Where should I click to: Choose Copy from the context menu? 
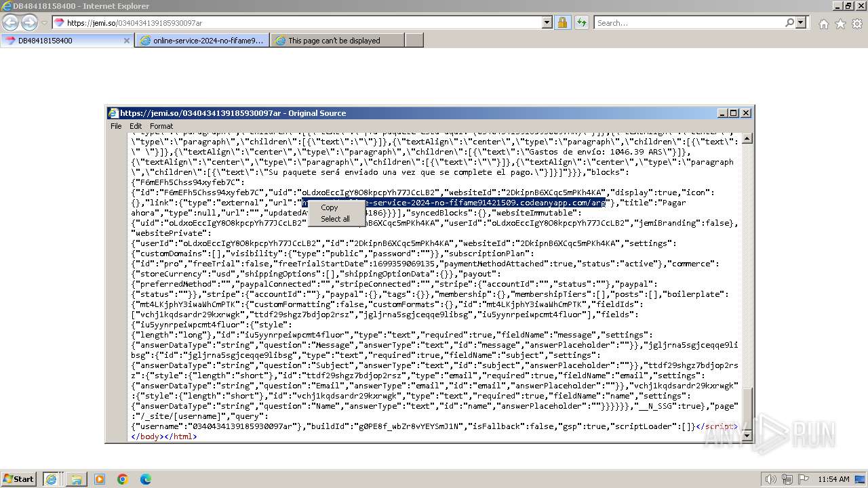coord(330,207)
